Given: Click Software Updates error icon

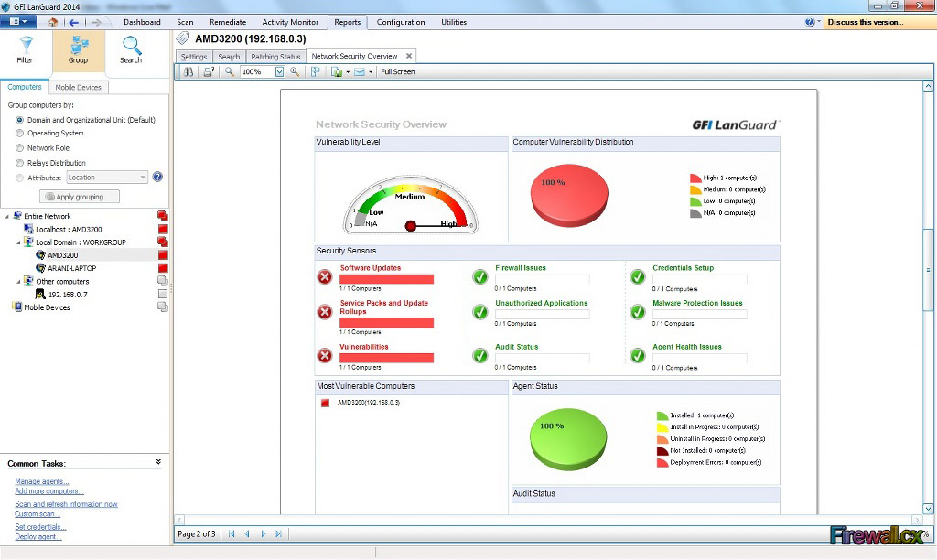Looking at the screenshot, I should point(325,276).
